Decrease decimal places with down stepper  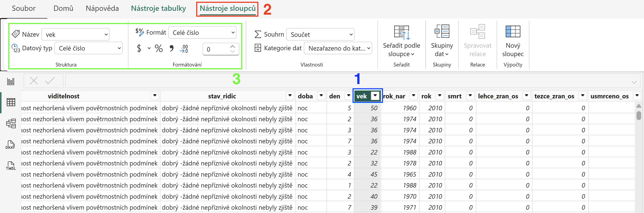point(232,51)
